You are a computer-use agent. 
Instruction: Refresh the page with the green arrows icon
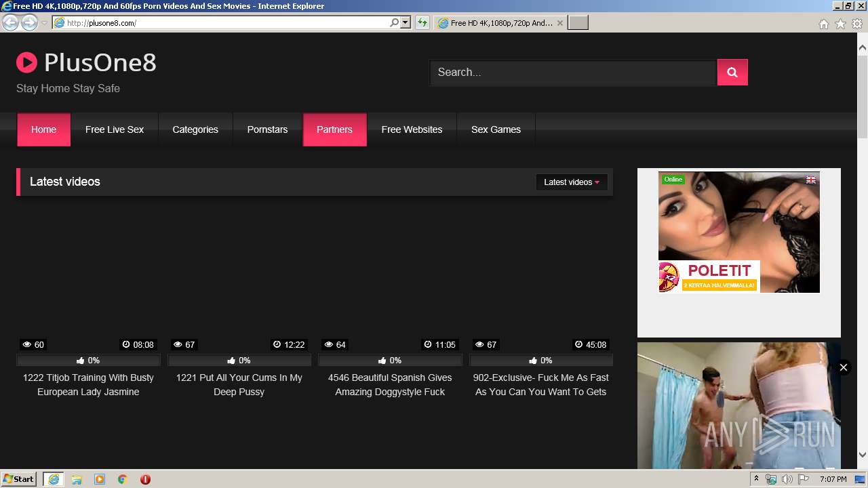point(422,22)
